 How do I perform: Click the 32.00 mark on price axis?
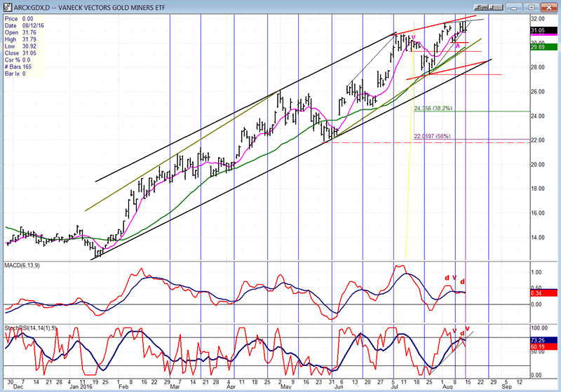(x=539, y=19)
